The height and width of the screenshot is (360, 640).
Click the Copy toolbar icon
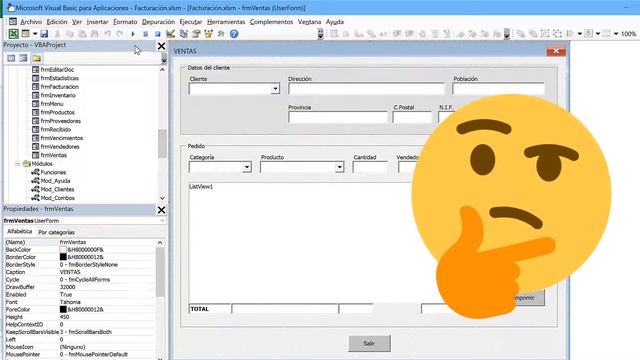click(70, 34)
